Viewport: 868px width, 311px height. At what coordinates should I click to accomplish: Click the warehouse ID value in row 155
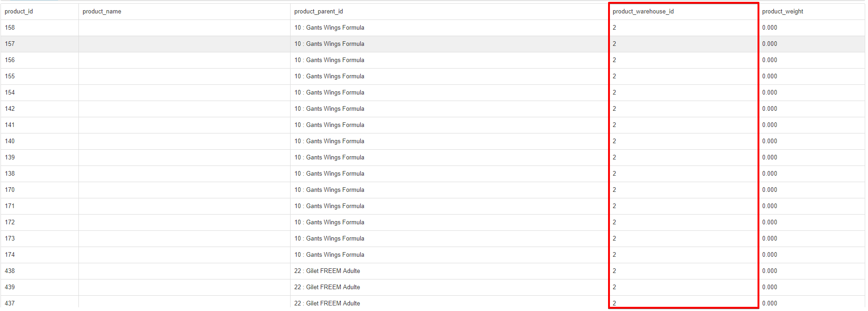pos(615,76)
